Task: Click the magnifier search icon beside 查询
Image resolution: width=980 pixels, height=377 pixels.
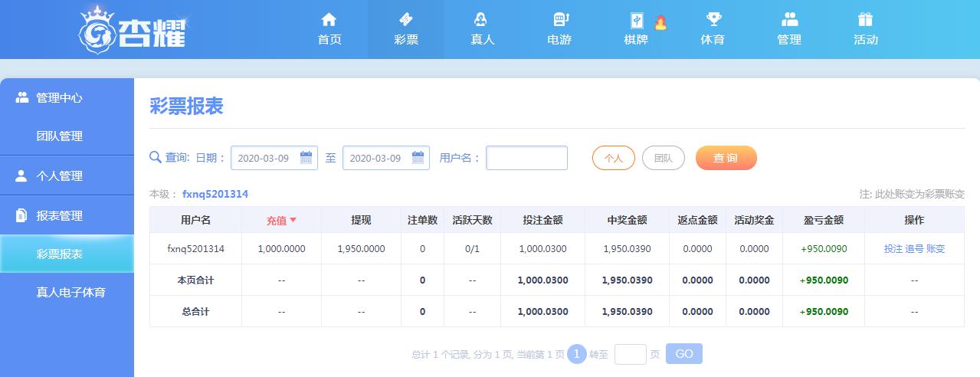Action: pyautogui.click(x=156, y=157)
